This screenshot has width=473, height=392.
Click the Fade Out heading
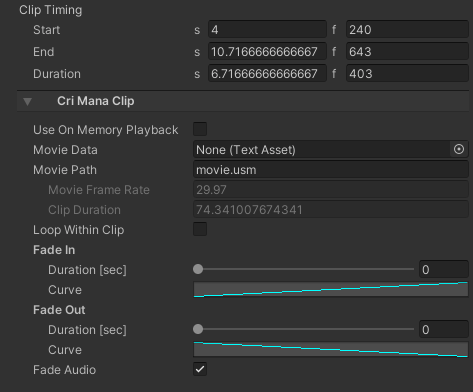tap(59, 310)
